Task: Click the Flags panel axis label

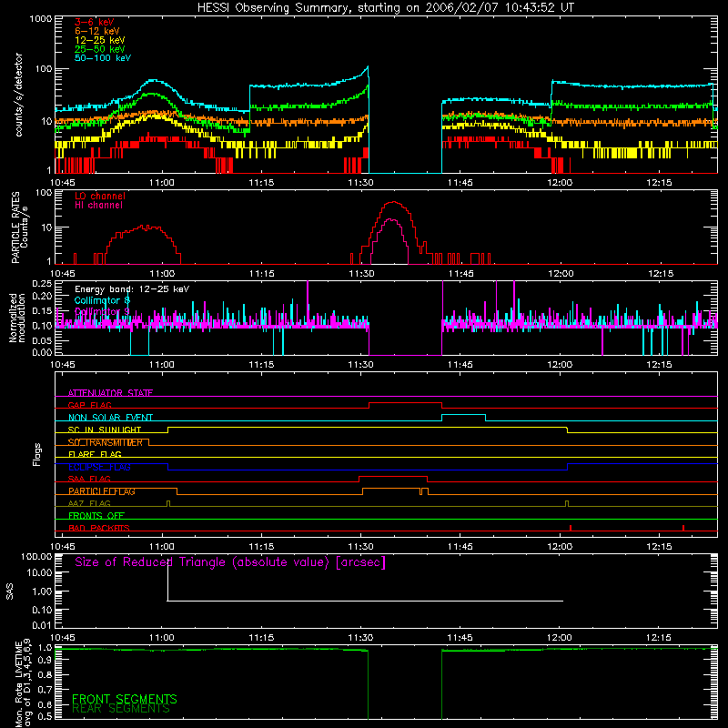Action: (36, 454)
